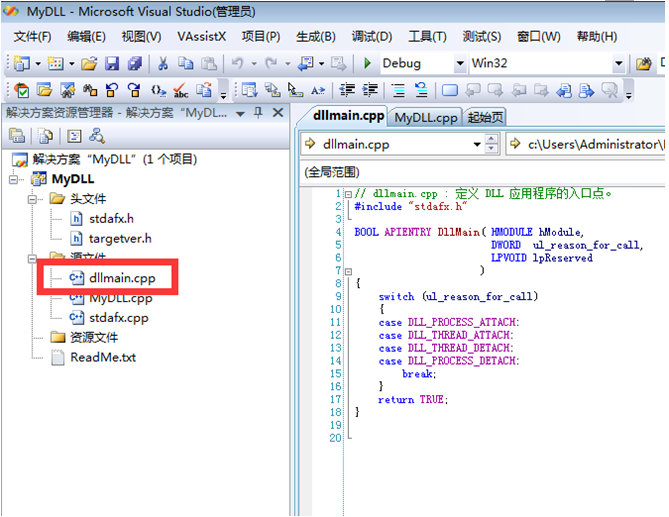Click the Properties icon in Solution Explorer toolbar
The height and width of the screenshot is (517, 669).
click(17, 136)
